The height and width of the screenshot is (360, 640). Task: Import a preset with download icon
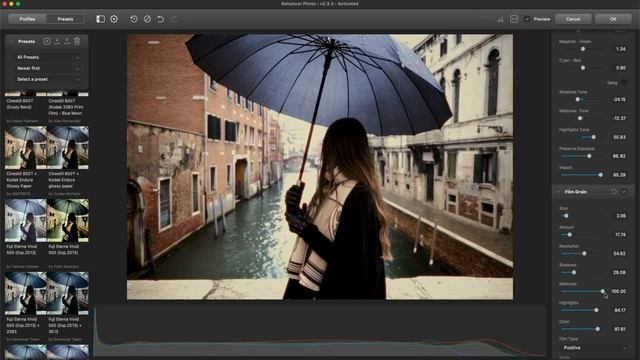click(x=57, y=41)
